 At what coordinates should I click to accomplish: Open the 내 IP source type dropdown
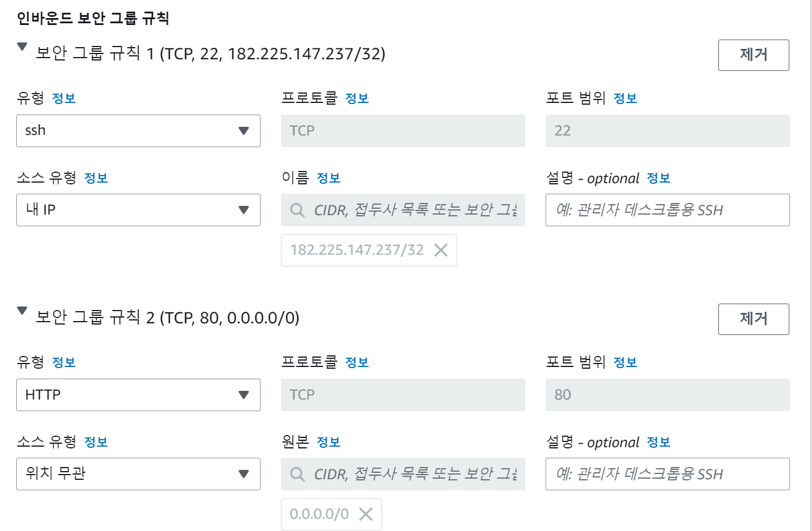[x=138, y=210]
